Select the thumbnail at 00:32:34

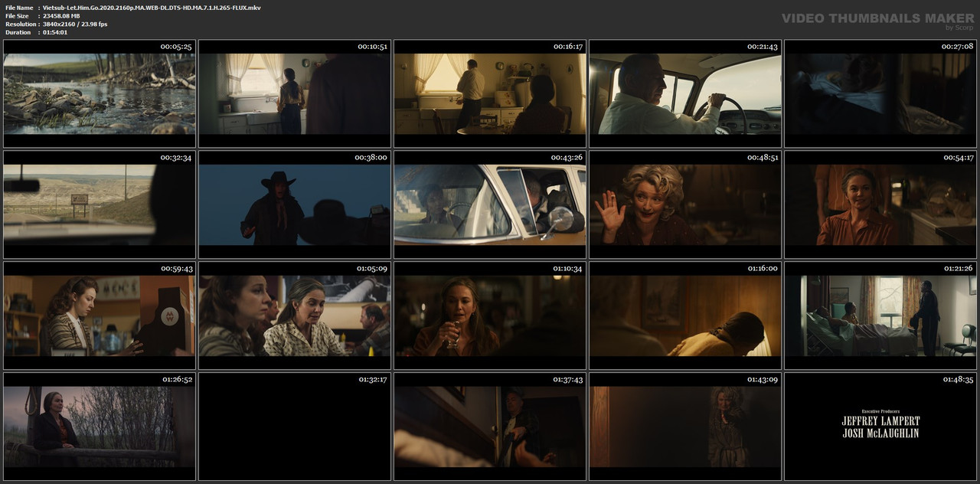click(100, 204)
